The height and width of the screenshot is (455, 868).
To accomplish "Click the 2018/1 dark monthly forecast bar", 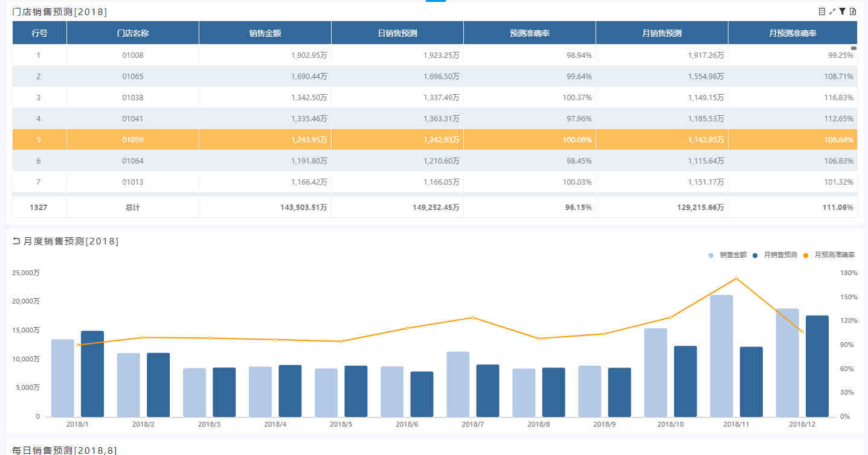I will coord(92,374).
